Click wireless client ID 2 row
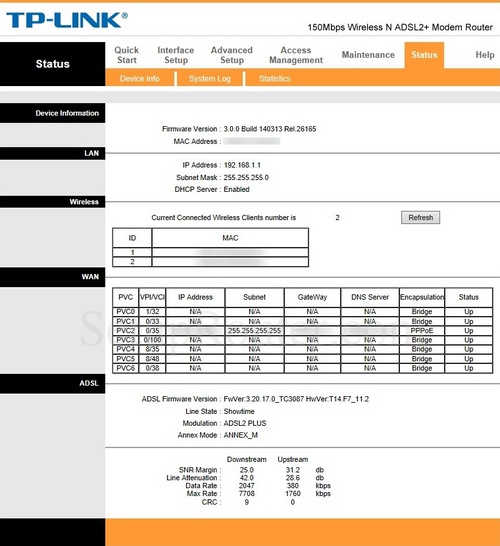The image size is (500, 546). pos(210,262)
